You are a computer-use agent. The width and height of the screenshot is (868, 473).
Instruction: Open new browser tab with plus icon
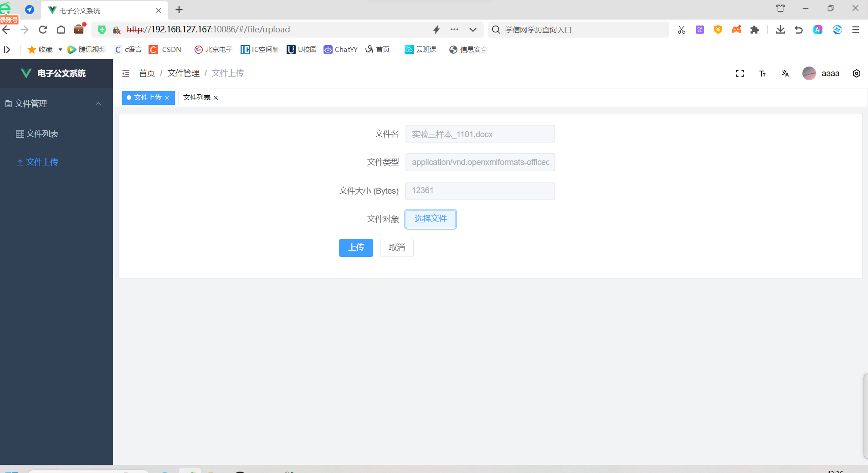point(179,10)
